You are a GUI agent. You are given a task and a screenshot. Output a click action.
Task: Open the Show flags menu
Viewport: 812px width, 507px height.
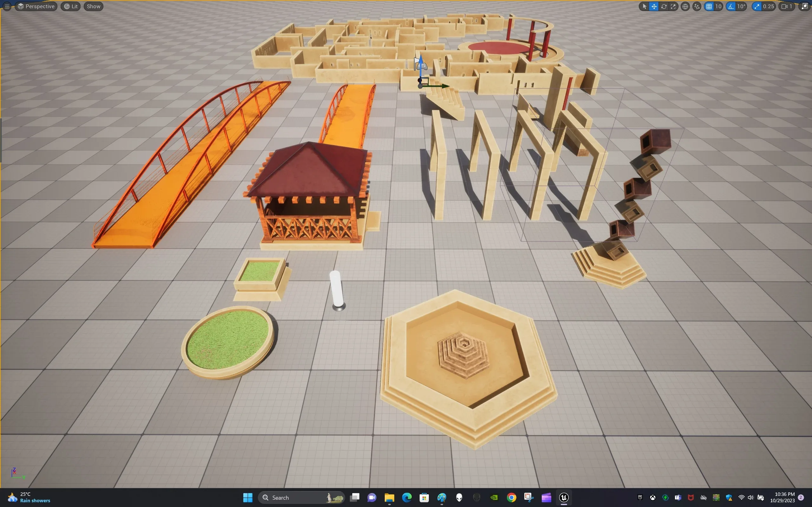click(x=94, y=6)
